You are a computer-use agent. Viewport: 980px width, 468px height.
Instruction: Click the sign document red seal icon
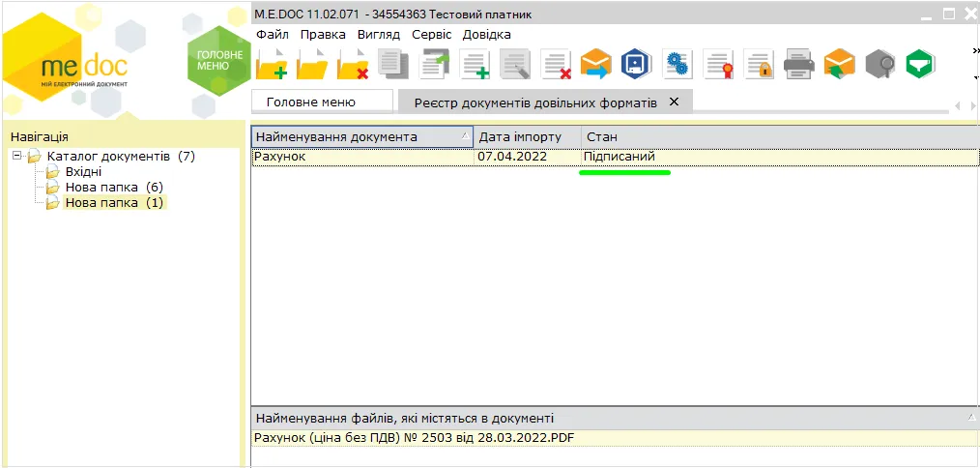[717, 63]
